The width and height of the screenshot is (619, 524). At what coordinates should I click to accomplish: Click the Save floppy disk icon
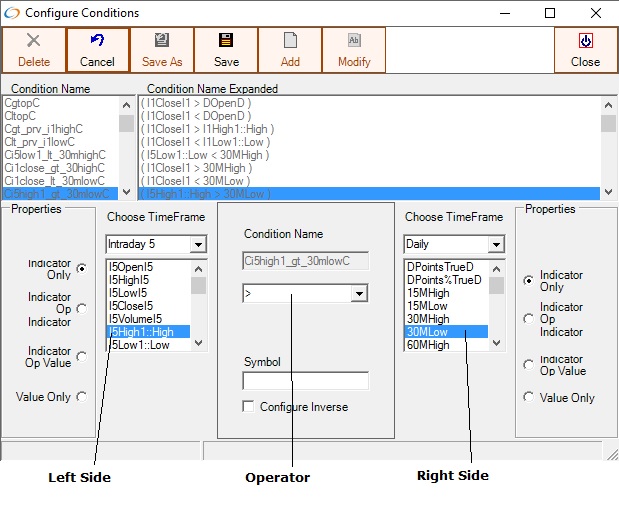coord(226,41)
